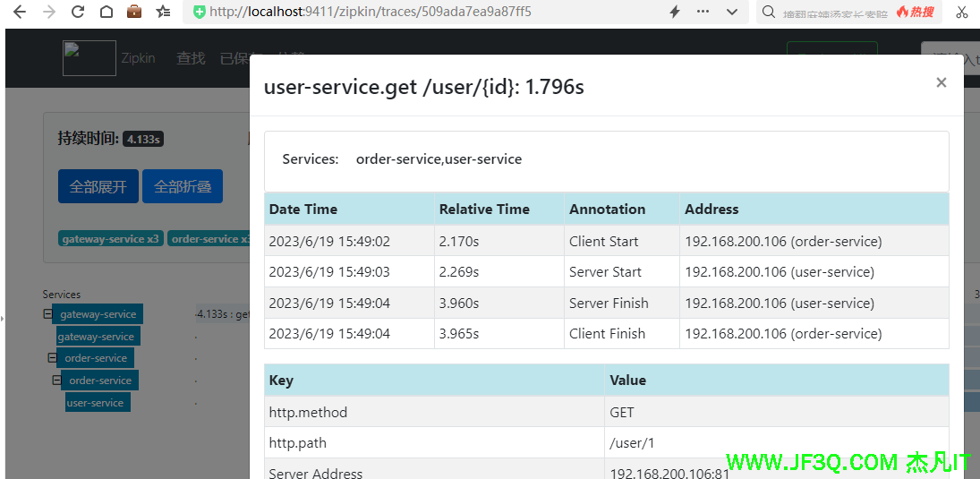This screenshot has height=479, width=980.
Task: Collapse the first order-service tree node
Action: (x=52, y=358)
